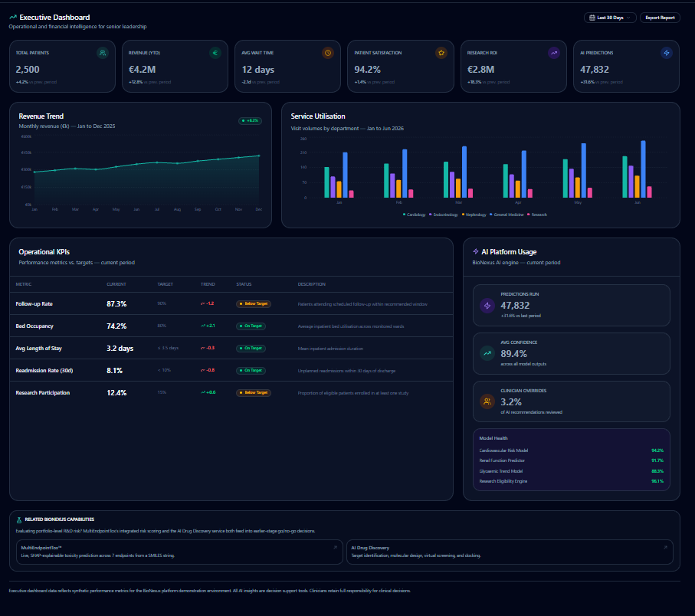Click the Cardiology legend color marker
695x616 pixels.
(405, 215)
